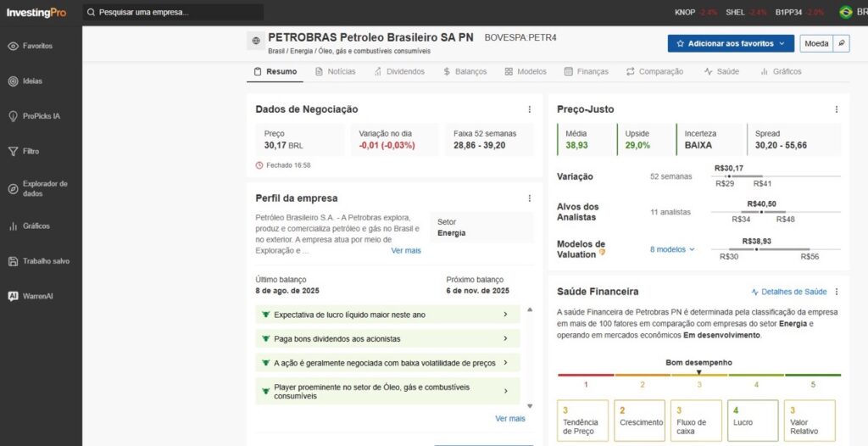The height and width of the screenshot is (446, 868).
Task: Open Gráficos bar-chart icon in sidebar
Action: point(13,226)
